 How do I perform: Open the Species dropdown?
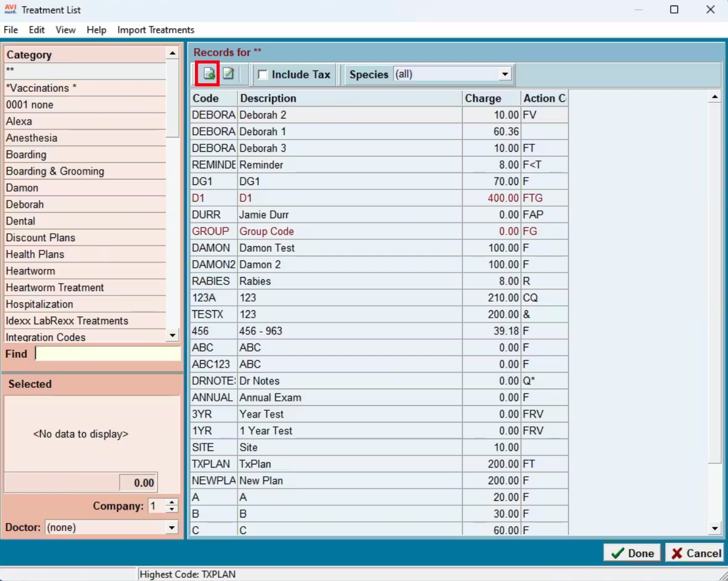[x=505, y=74]
